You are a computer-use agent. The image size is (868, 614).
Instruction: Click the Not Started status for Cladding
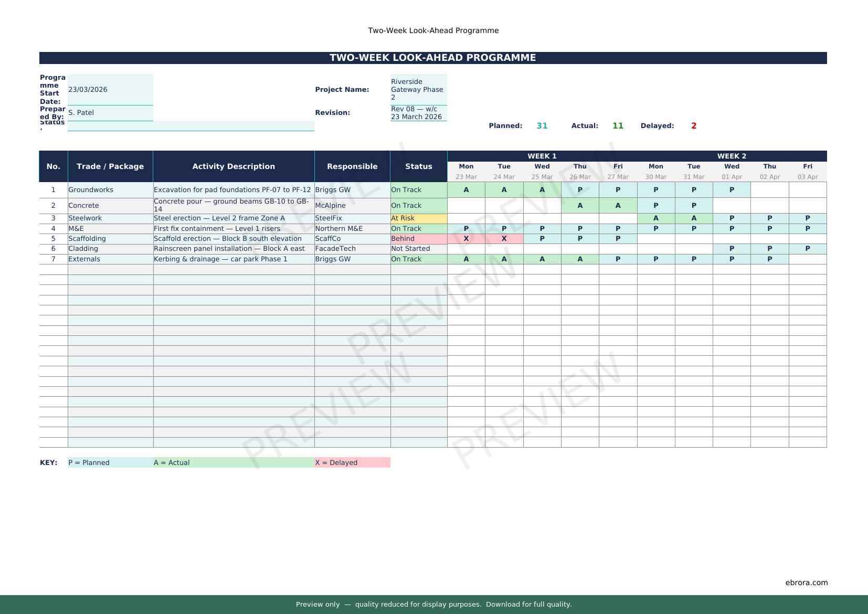click(x=418, y=249)
